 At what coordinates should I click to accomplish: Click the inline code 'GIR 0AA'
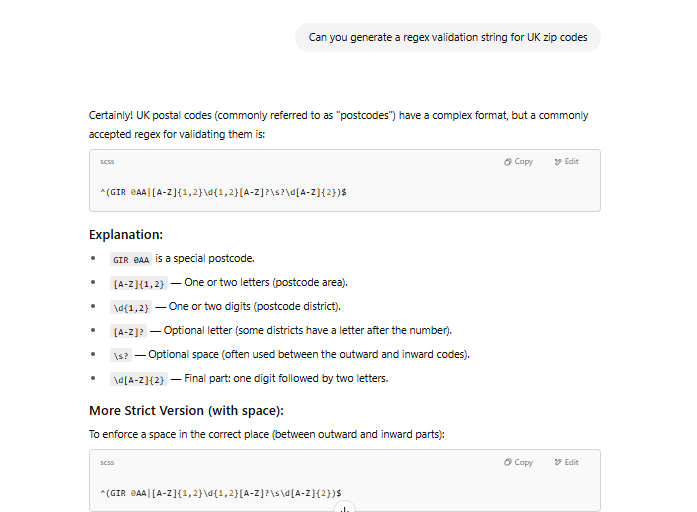coord(130,259)
